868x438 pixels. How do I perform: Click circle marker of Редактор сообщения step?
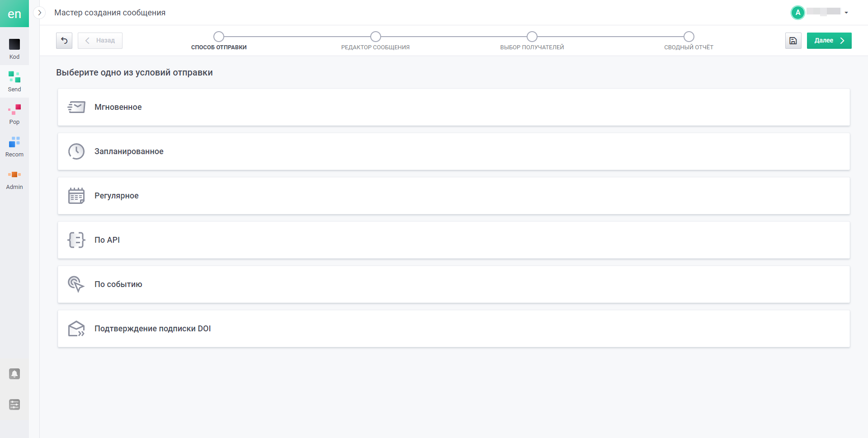point(375,37)
